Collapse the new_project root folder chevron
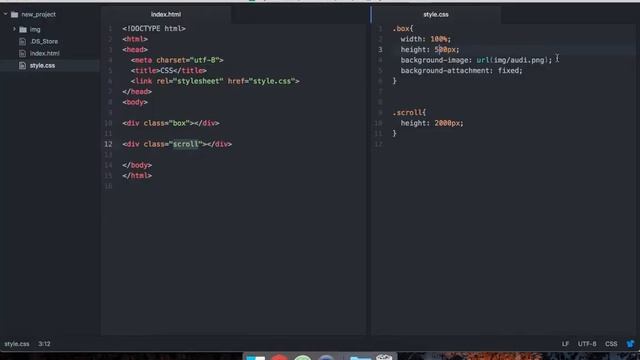This screenshot has width=640, height=360. [6, 14]
